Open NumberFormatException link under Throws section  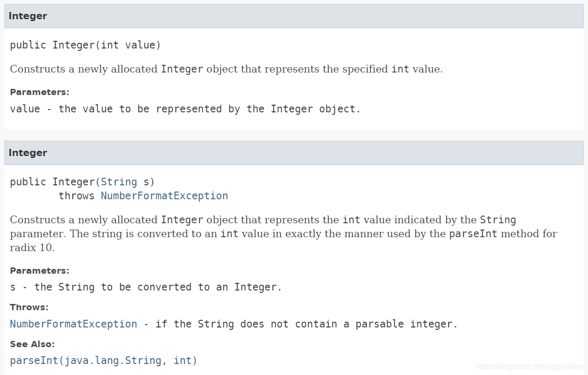[73, 324]
